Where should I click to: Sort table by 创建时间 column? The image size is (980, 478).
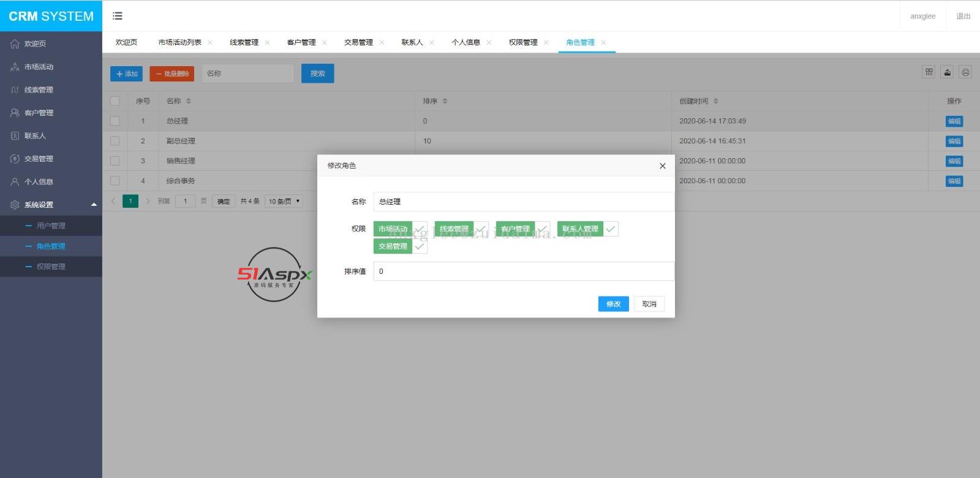[x=715, y=101]
